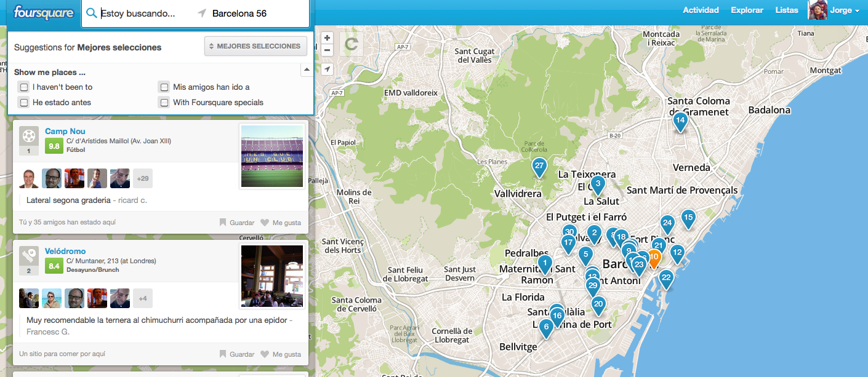Select map pin number 5
Screen dimensions: 868x377
tap(585, 255)
